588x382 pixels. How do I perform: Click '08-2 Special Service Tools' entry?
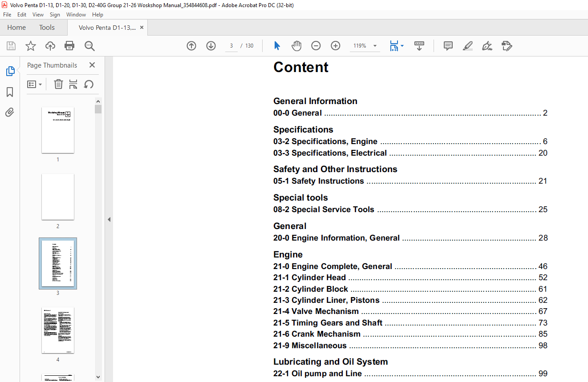[x=410, y=209]
